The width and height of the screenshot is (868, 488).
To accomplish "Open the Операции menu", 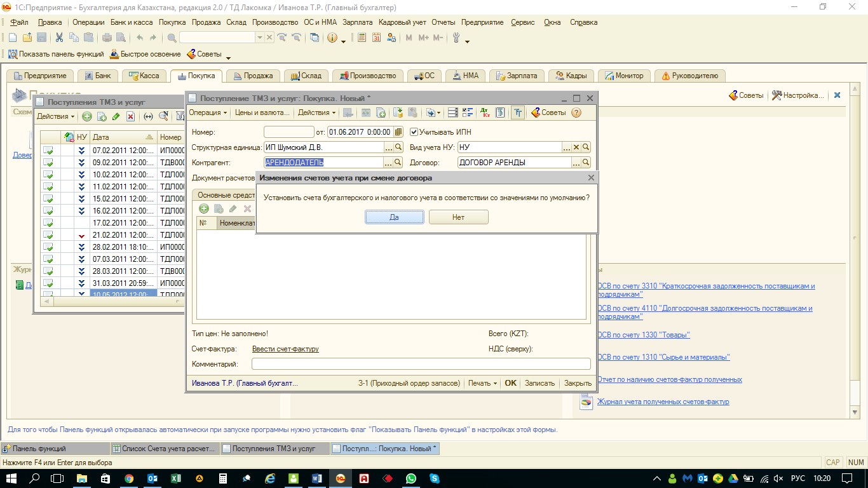I will 88,22.
